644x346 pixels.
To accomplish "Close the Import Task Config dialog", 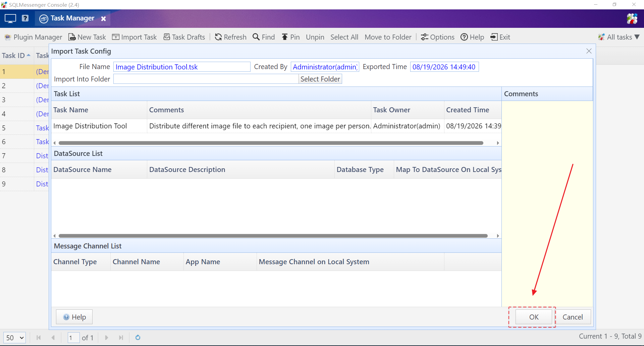I will pyautogui.click(x=589, y=51).
